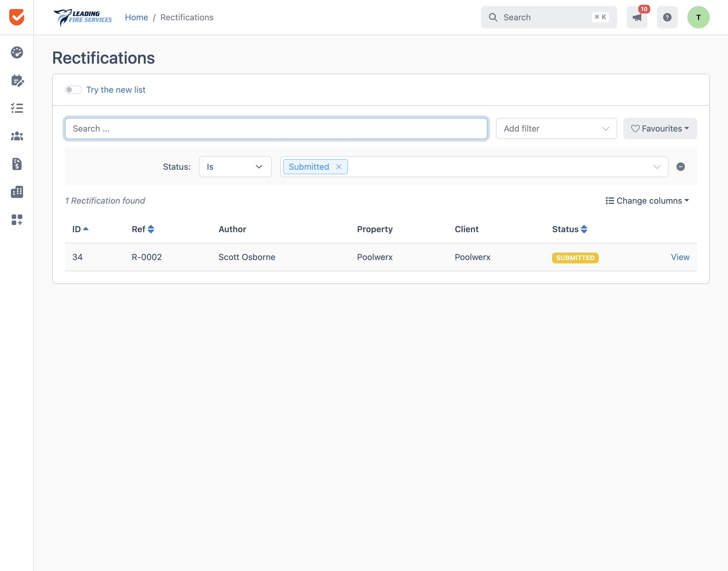Remove the Submitted tag with x
This screenshot has height=571, width=728.
339,167
